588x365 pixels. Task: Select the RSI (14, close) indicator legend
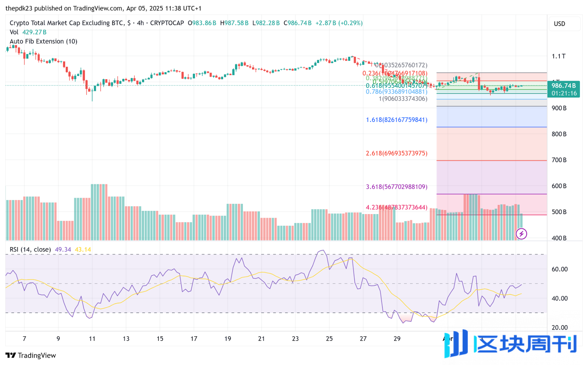[30, 249]
